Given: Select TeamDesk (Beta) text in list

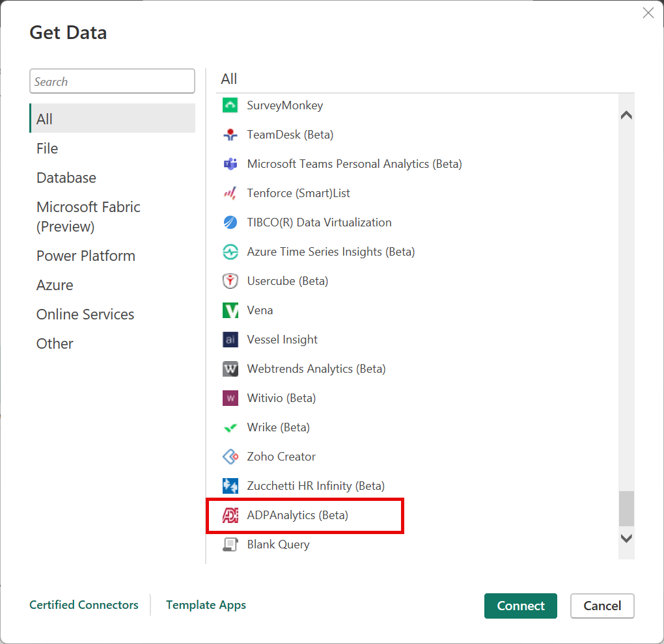Looking at the screenshot, I should coord(290,135).
